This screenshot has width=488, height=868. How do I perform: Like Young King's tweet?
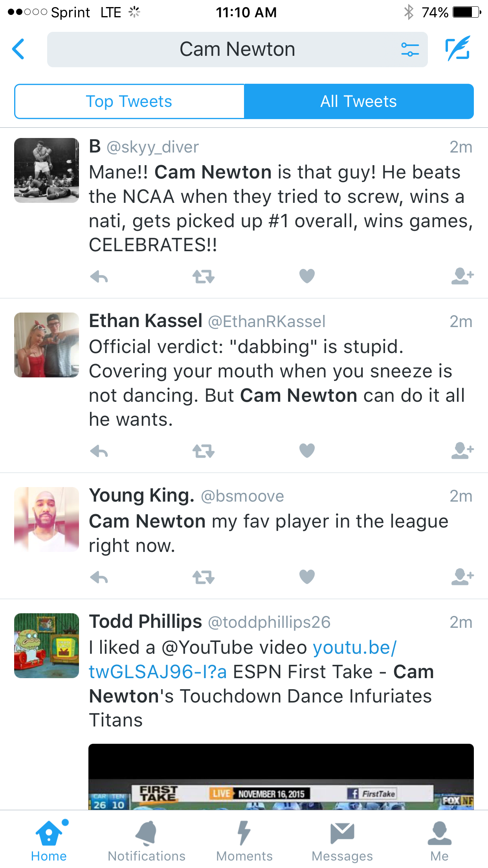307,577
